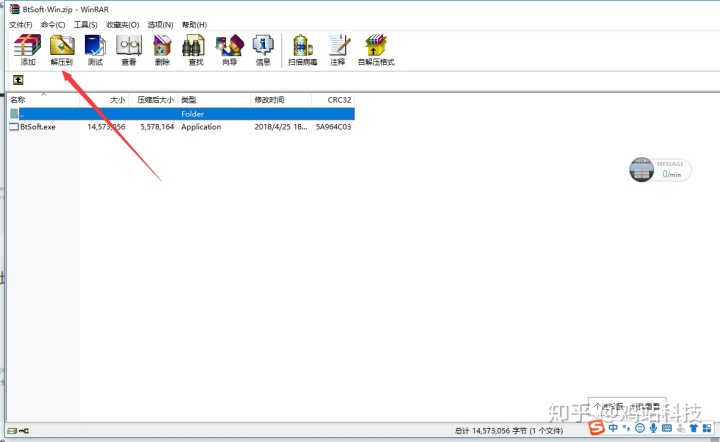720x442 pixels.
Task: Click the 5,578,164 packed size value
Action: [x=157, y=127]
